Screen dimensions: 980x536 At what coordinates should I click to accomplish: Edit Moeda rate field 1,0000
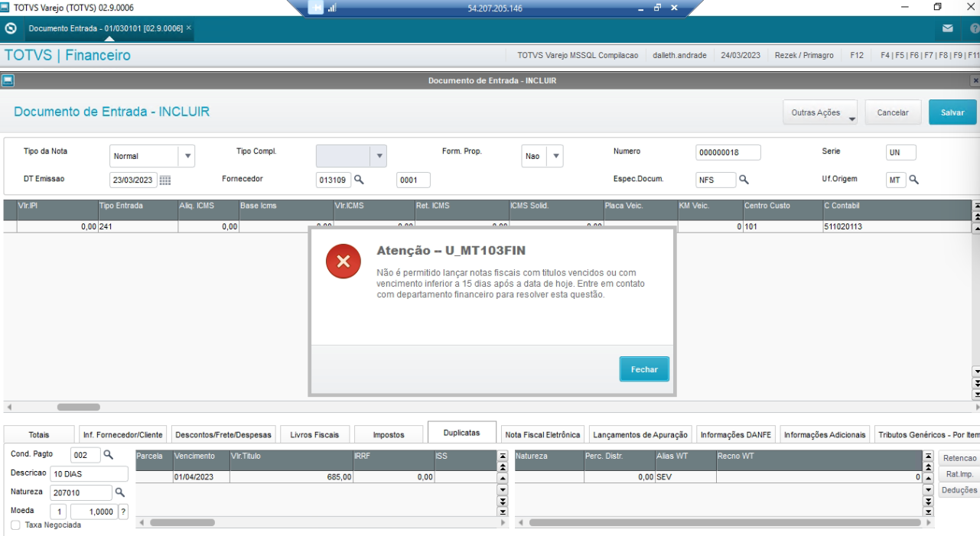click(x=93, y=512)
